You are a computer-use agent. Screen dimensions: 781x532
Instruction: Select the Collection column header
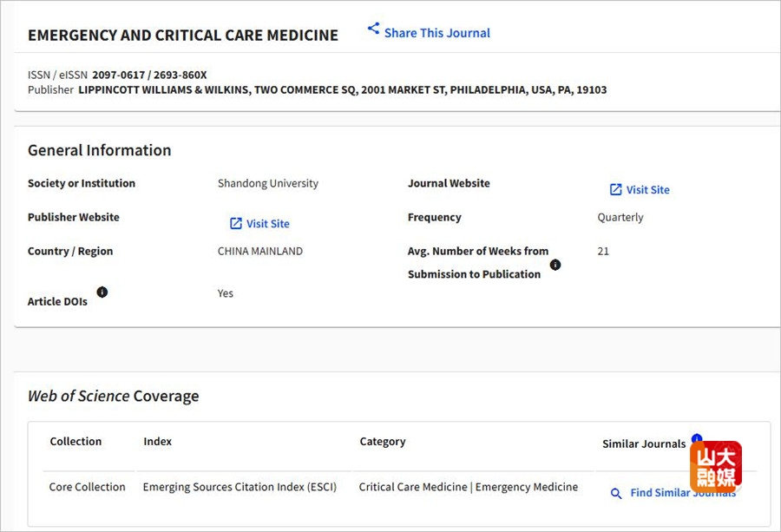[75, 442]
